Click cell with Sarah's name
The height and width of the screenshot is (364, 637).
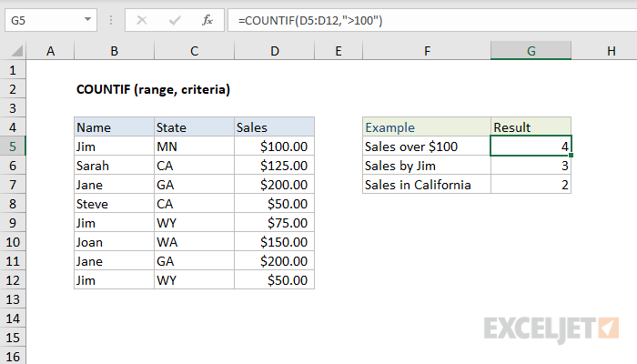tap(114, 166)
